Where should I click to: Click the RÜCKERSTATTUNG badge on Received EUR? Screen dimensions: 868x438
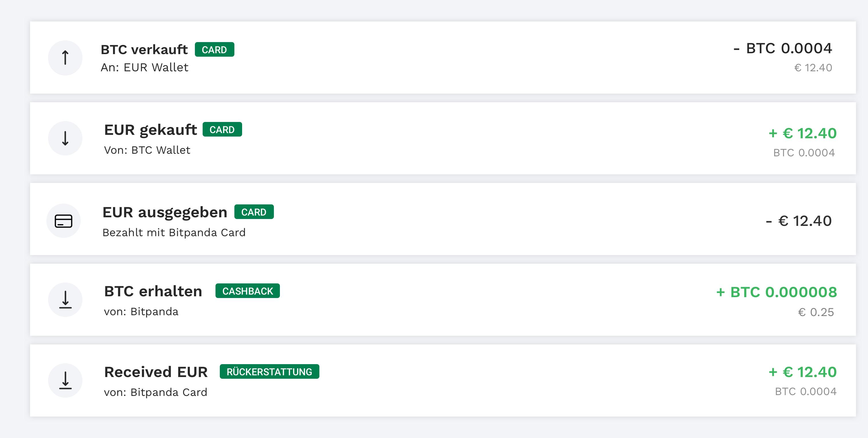(269, 372)
